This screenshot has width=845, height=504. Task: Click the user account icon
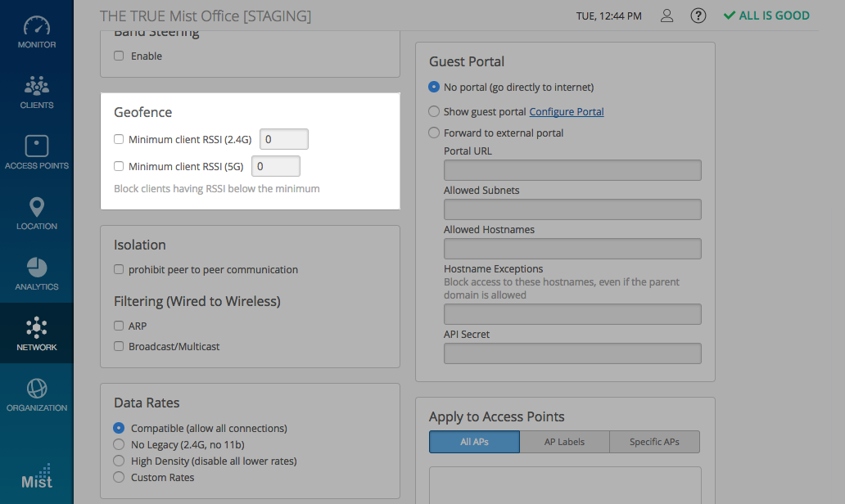coord(667,16)
